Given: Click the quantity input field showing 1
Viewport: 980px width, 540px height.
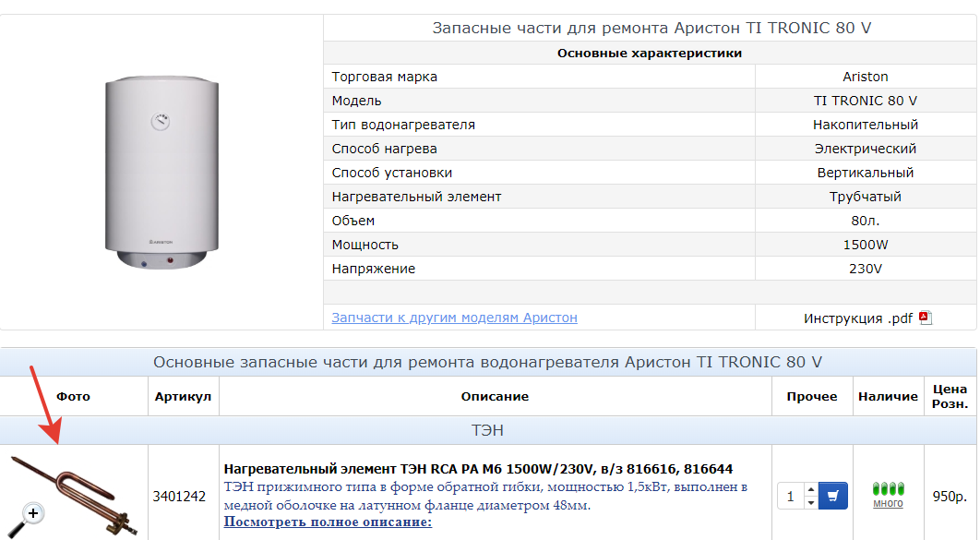Looking at the screenshot, I should click(791, 497).
